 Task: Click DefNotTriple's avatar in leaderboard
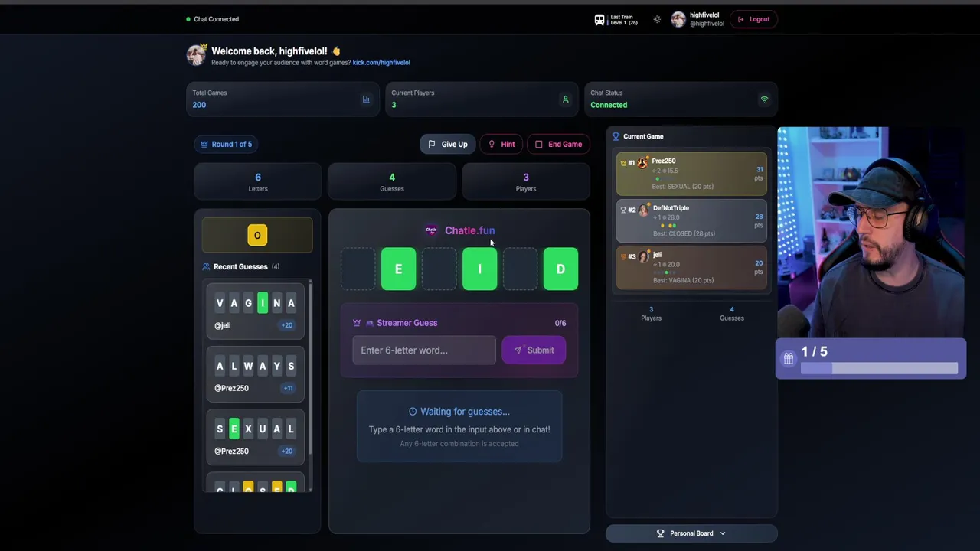click(x=644, y=209)
